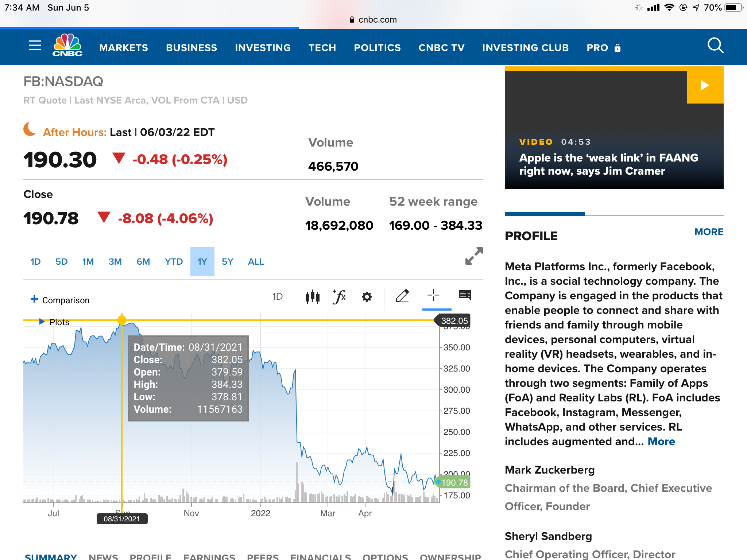The image size is (747, 560).
Task: Open the 1D interval dropdown in chart toolbar
Action: click(x=278, y=296)
